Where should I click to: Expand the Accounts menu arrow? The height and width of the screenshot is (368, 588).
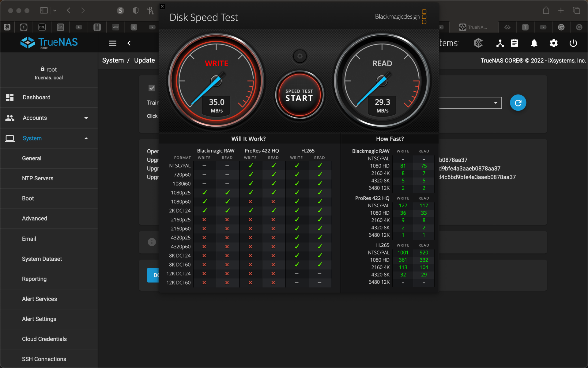pyautogui.click(x=86, y=118)
